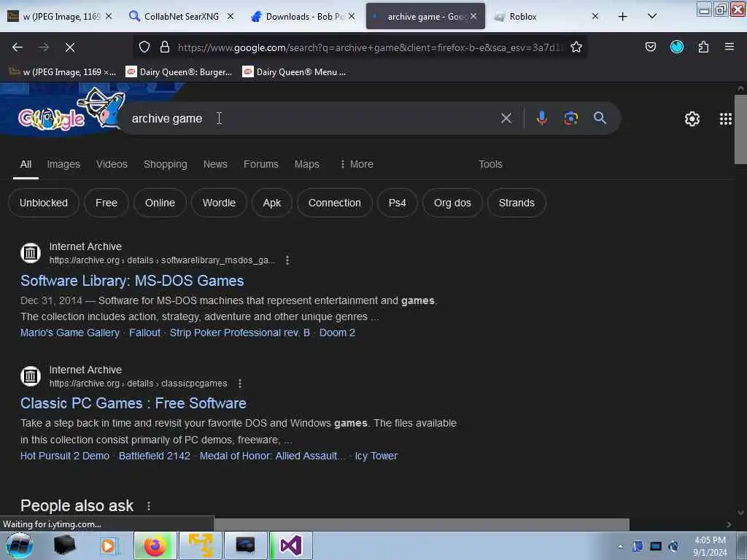Open the Google apps grid icon
This screenshot has width=747, height=560.
725,119
